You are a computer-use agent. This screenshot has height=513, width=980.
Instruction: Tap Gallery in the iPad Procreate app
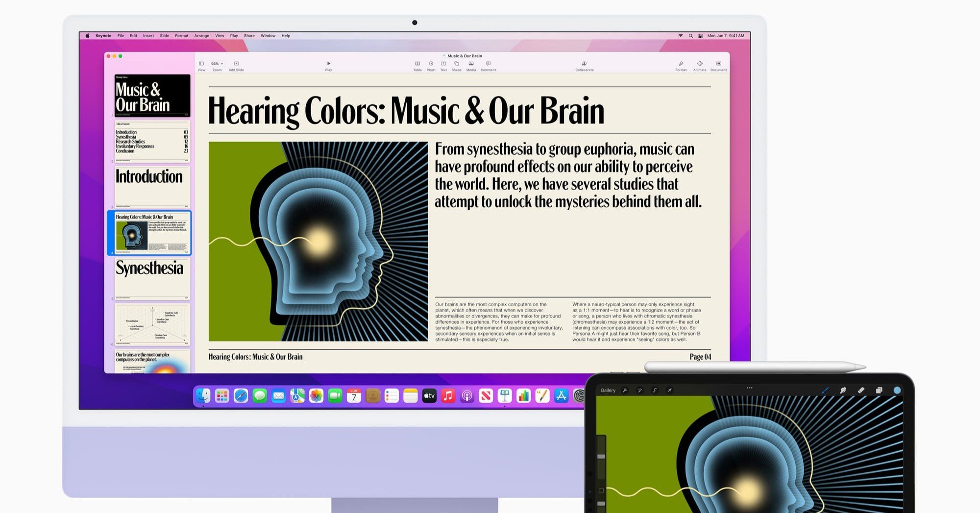tap(608, 391)
